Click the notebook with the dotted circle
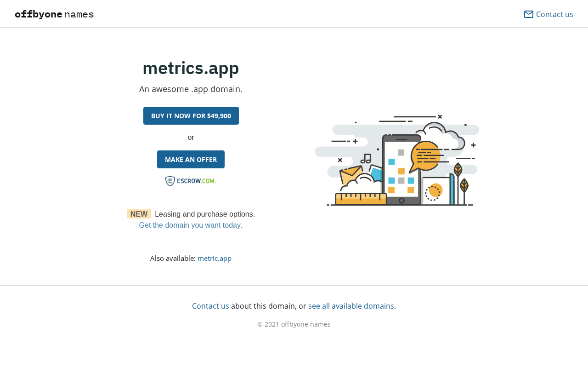Viewport: 588px width, 368px height. (x=436, y=191)
